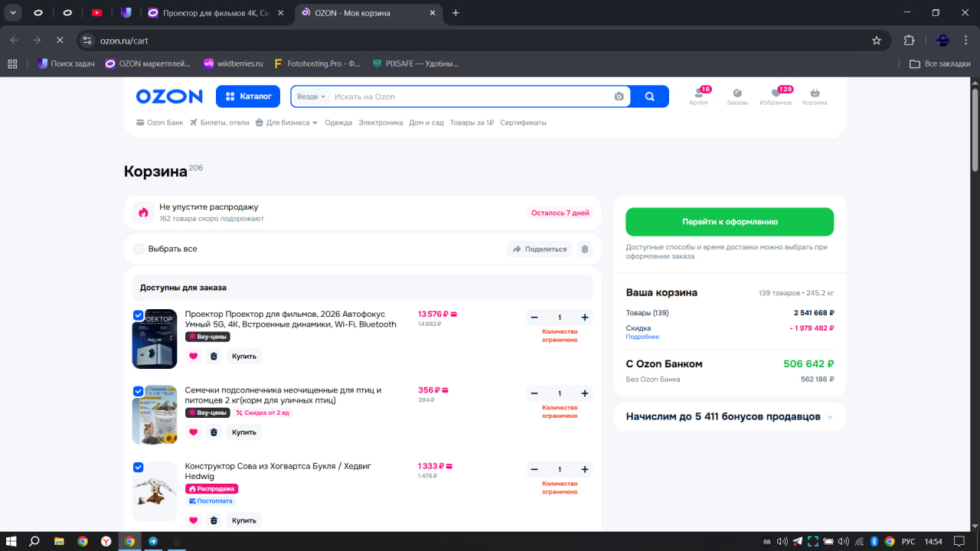Open the Семечки подсолнечника product title

click(x=283, y=395)
